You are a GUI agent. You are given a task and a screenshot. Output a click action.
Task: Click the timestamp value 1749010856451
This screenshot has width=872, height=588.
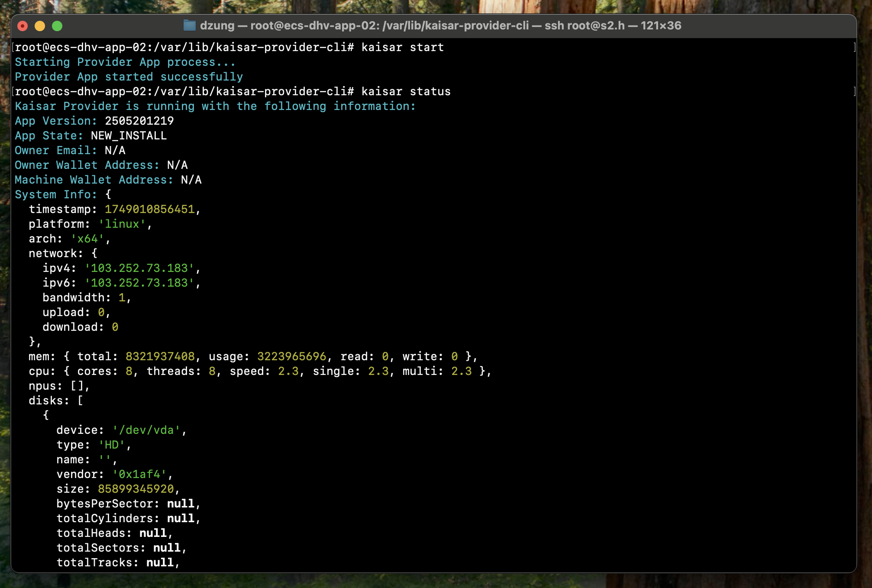pyautogui.click(x=149, y=209)
